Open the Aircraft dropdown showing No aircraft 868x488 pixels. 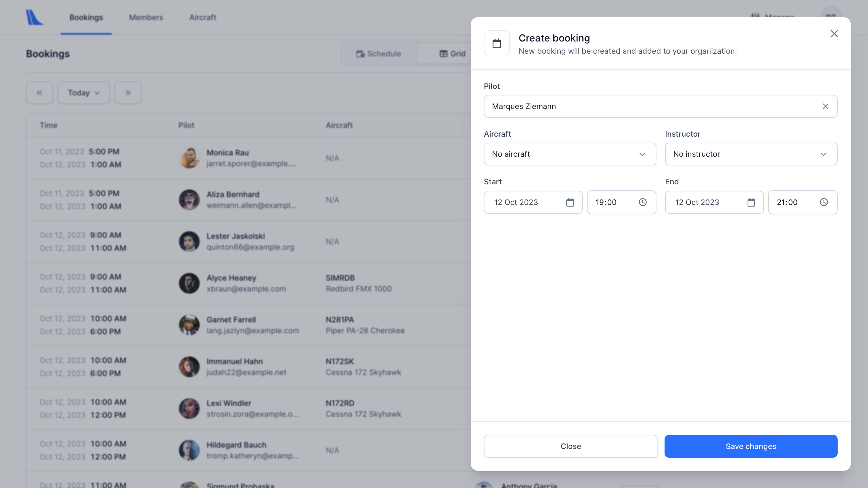(x=569, y=154)
